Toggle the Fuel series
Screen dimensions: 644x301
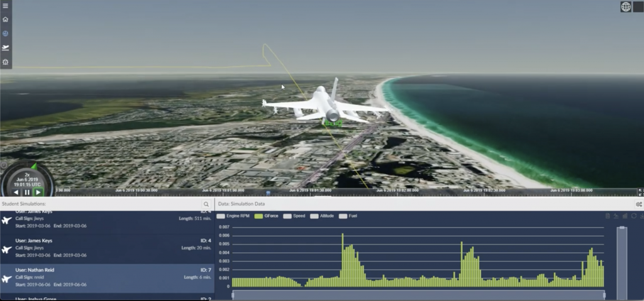pyautogui.click(x=348, y=216)
